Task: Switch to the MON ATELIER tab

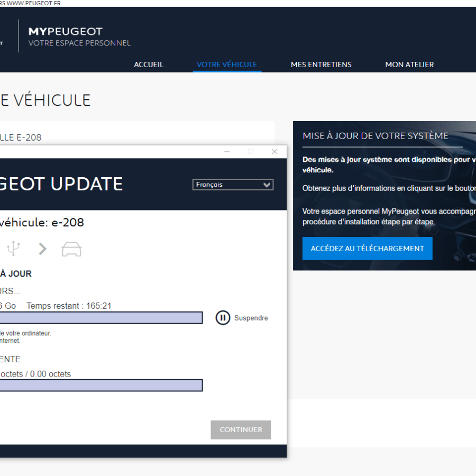Action: (x=409, y=65)
